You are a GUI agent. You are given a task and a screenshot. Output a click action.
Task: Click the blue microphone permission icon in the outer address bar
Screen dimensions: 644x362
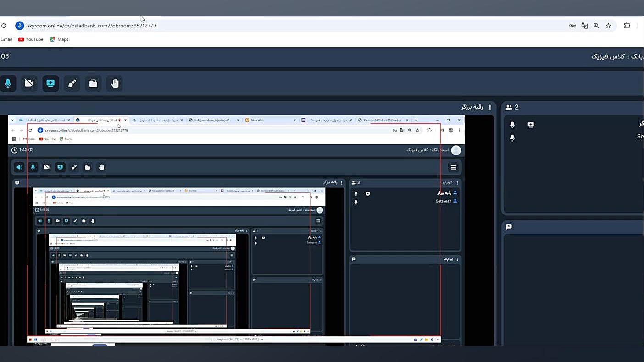pos(19,26)
